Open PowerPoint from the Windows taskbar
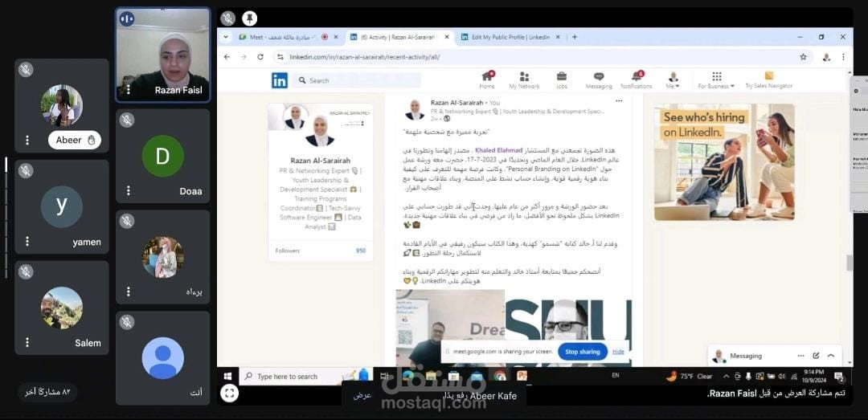 click(522, 377)
